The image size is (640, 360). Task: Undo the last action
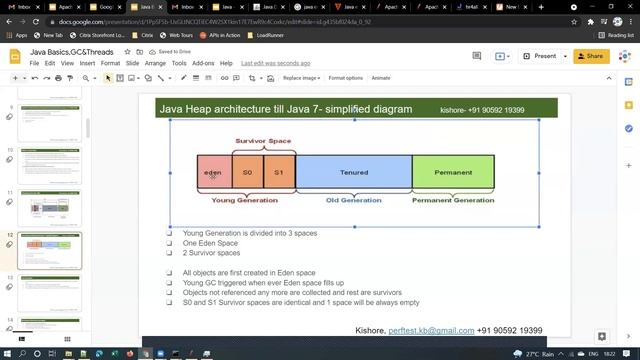pyautogui.click(x=35, y=78)
